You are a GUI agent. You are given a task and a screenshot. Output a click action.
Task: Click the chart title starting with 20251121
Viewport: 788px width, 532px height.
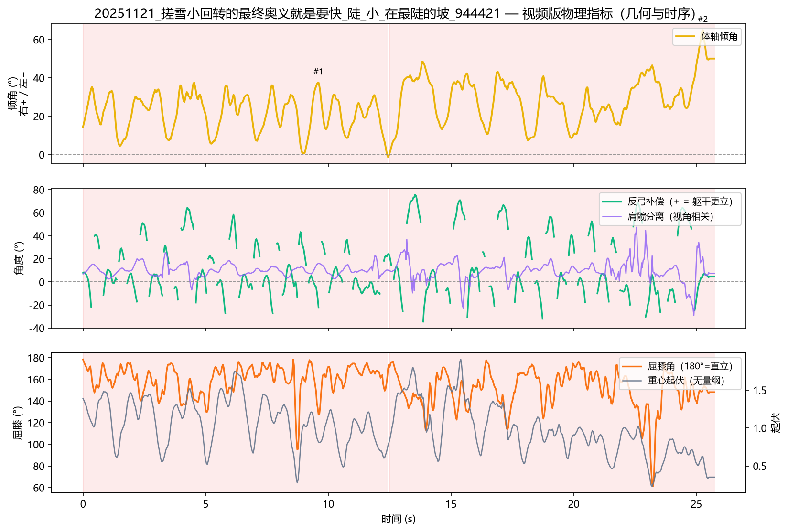pos(395,13)
